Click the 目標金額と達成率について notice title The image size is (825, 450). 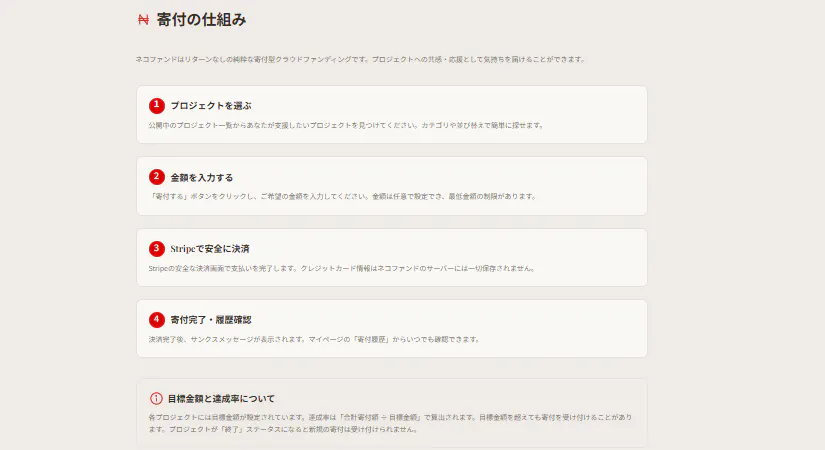coord(221,398)
